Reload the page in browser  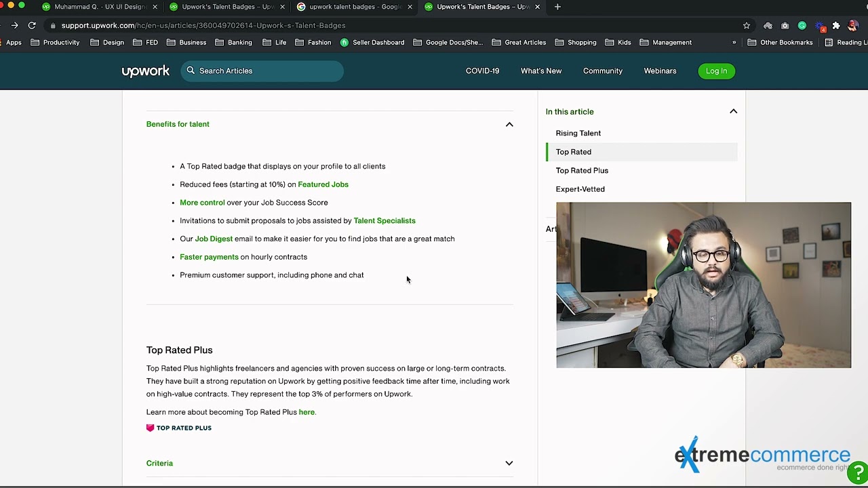click(x=32, y=25)
